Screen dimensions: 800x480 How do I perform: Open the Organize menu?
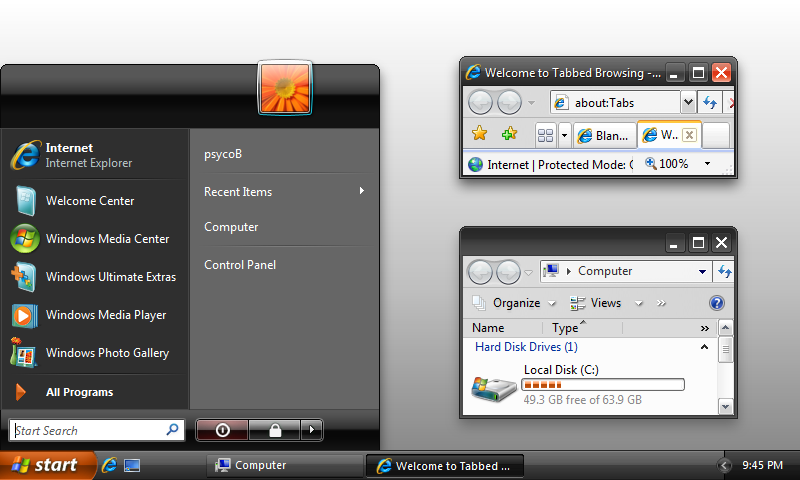(514, 303)
